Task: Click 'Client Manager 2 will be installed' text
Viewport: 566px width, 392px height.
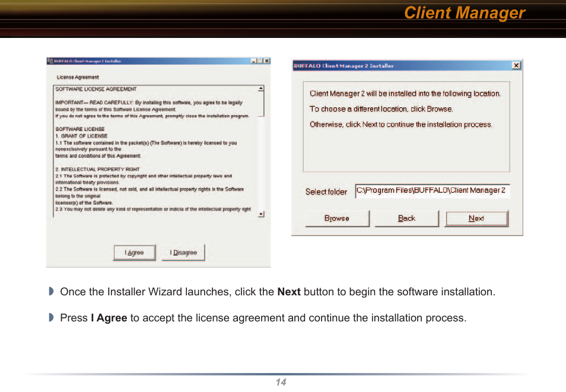Action: point(405,94)
